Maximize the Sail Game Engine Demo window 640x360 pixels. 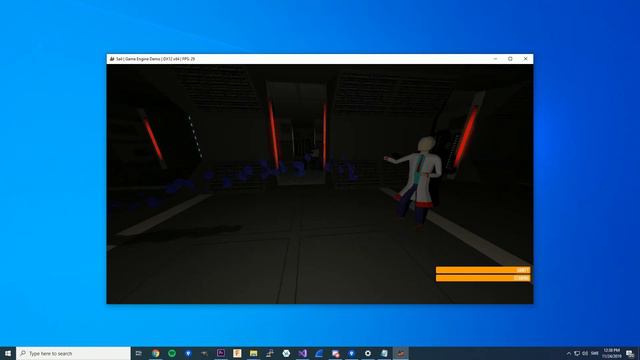coord(510,59)
